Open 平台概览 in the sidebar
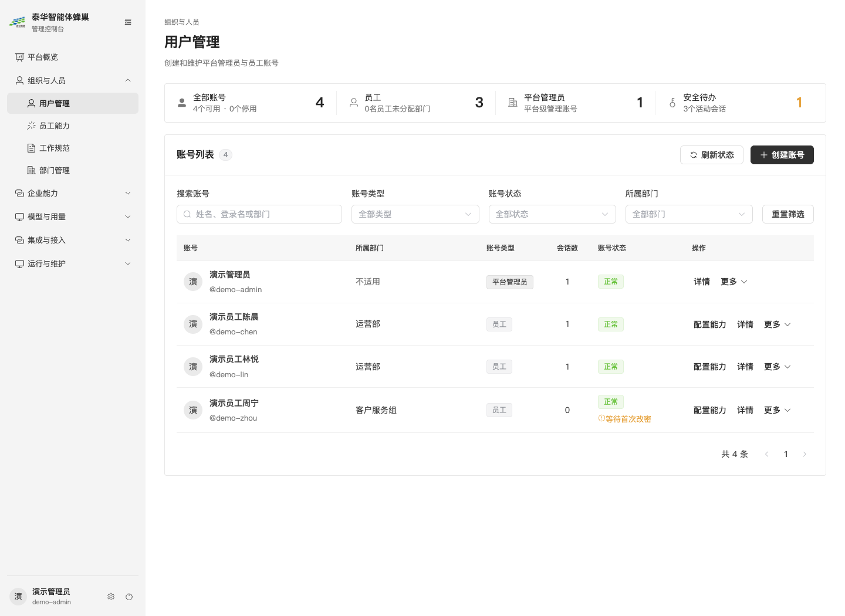 point(73,57)
